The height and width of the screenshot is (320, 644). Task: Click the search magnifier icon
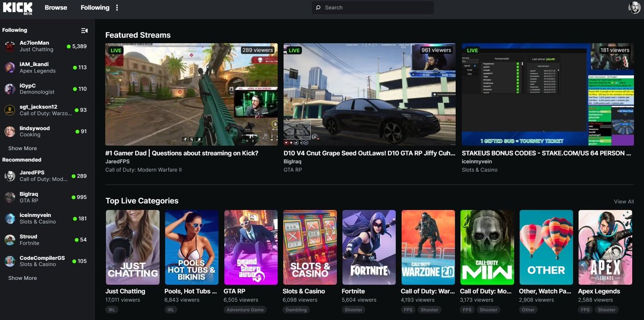[318, 8]
